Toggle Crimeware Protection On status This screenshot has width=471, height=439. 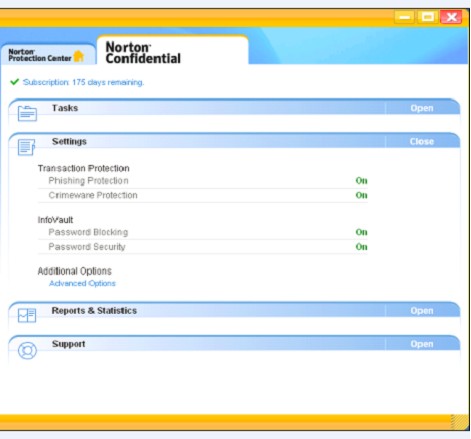point(361,195)
